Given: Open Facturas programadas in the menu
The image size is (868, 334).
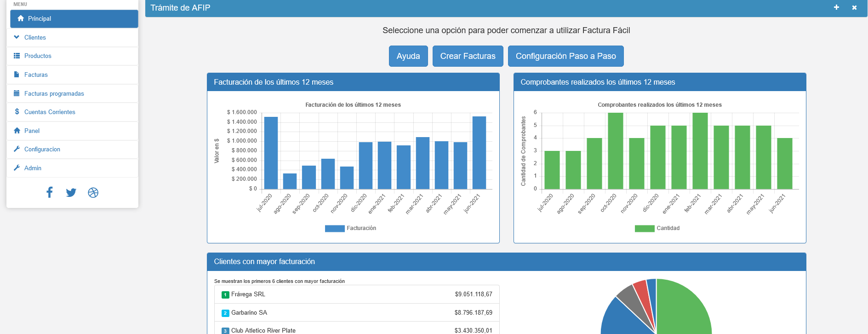Looking at the screenshot, I should pos(72,93).
